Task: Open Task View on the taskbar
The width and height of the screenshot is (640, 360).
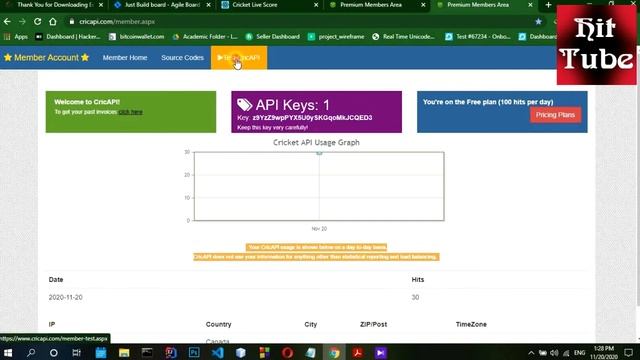Action: click(76, 353)
